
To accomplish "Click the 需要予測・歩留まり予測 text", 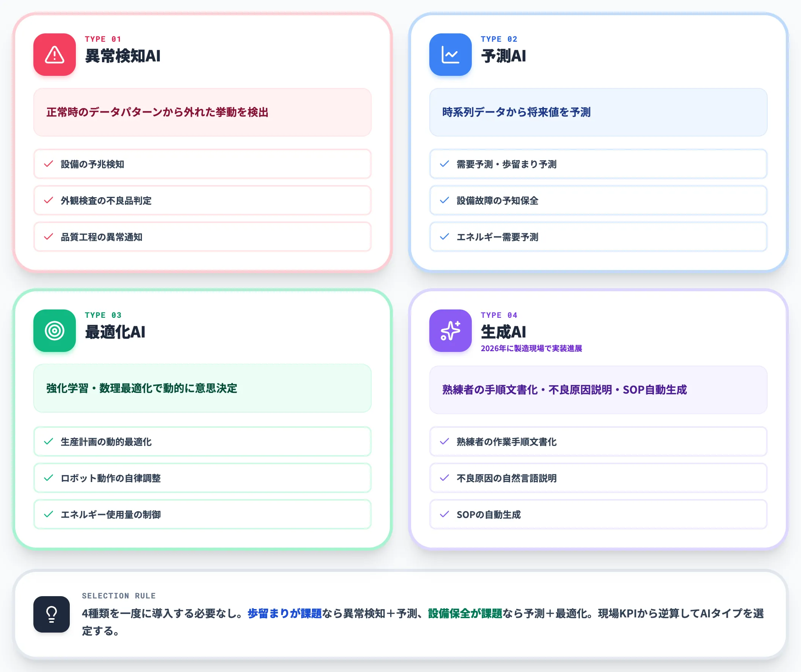I will point(507,164).
